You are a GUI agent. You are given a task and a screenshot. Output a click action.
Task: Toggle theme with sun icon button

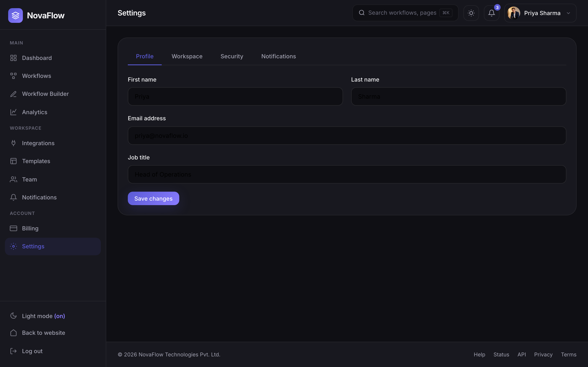(471, 13)
